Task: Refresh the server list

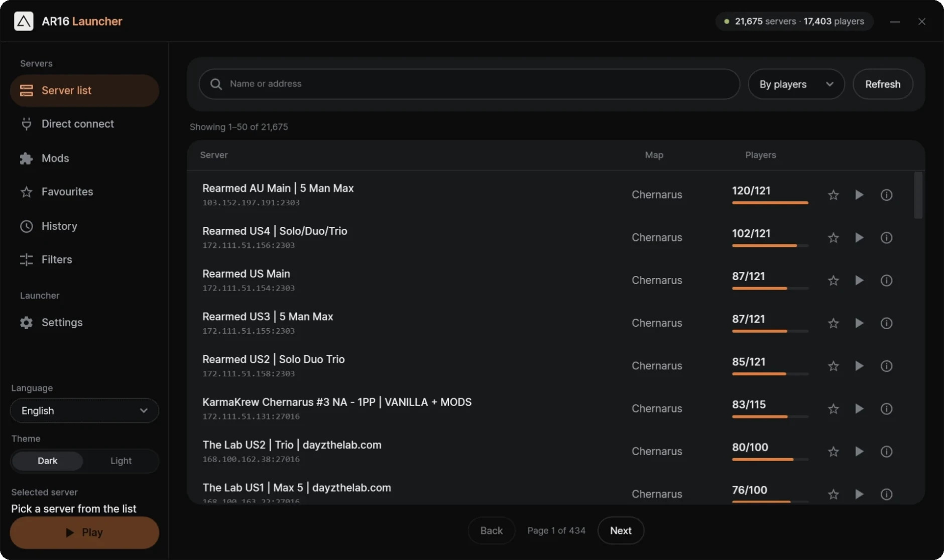Action: 883,84
